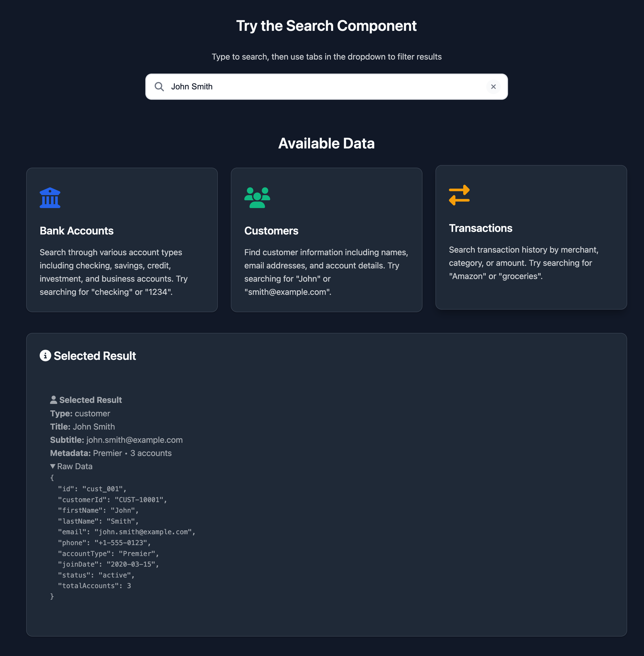Click the person icon in result details
Screen dimensions: 644x656
coord(53,400)
